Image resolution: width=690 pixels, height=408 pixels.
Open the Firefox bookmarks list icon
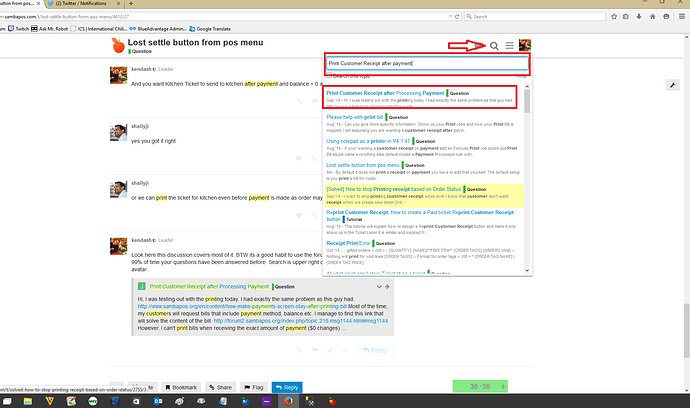click(x=626, y=16)
